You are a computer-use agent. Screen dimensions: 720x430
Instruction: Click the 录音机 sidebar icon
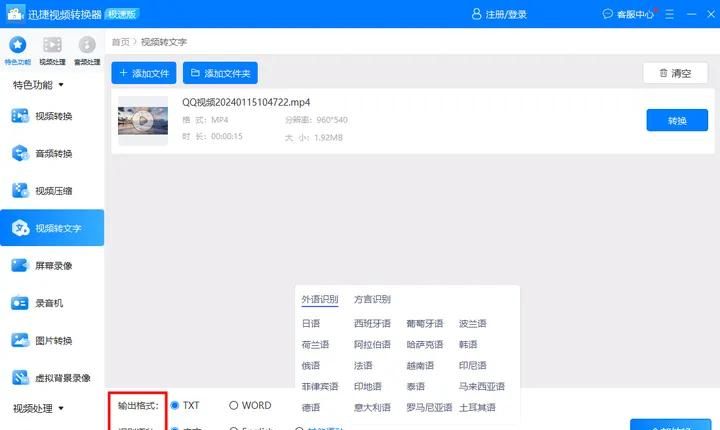pos(20,303)
